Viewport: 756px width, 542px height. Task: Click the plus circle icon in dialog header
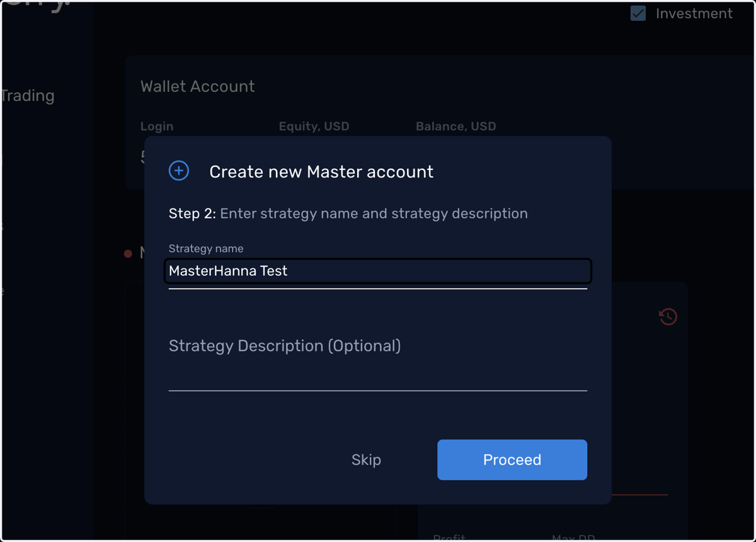tap(179, 171)
